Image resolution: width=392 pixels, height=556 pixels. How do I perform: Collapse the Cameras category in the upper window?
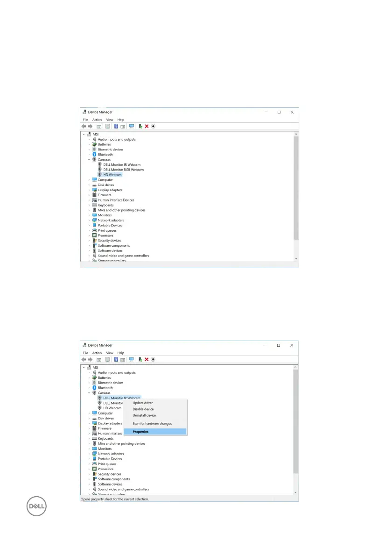89,160
